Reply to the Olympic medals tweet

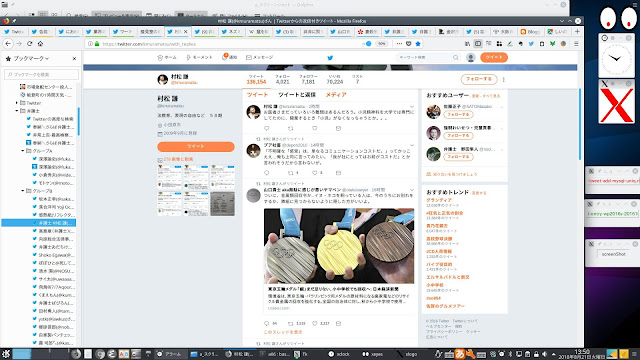(x=267, y=323)
